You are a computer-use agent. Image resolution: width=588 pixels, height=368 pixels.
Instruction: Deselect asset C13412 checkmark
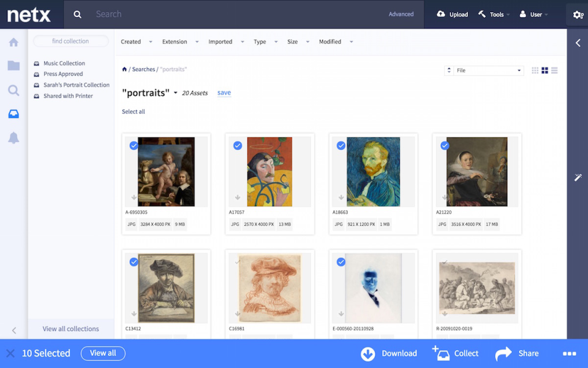pyautogui.click(x=134, y=262)
